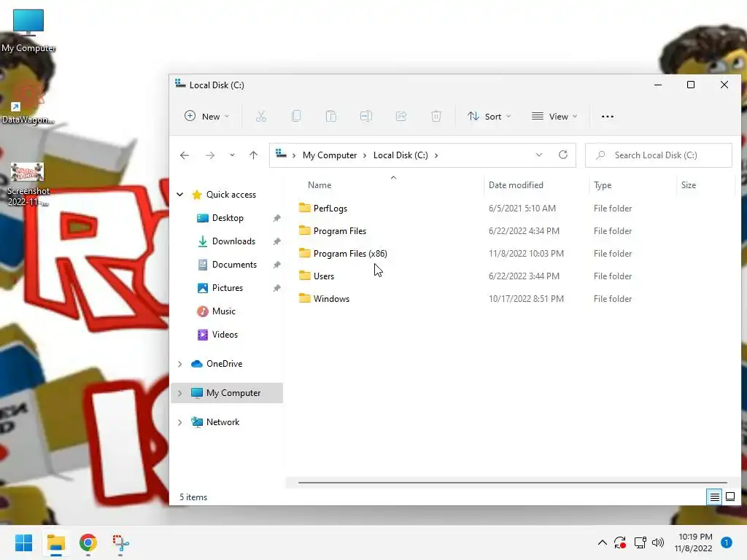Sort by the Size column header

click(x=689, y=185)
